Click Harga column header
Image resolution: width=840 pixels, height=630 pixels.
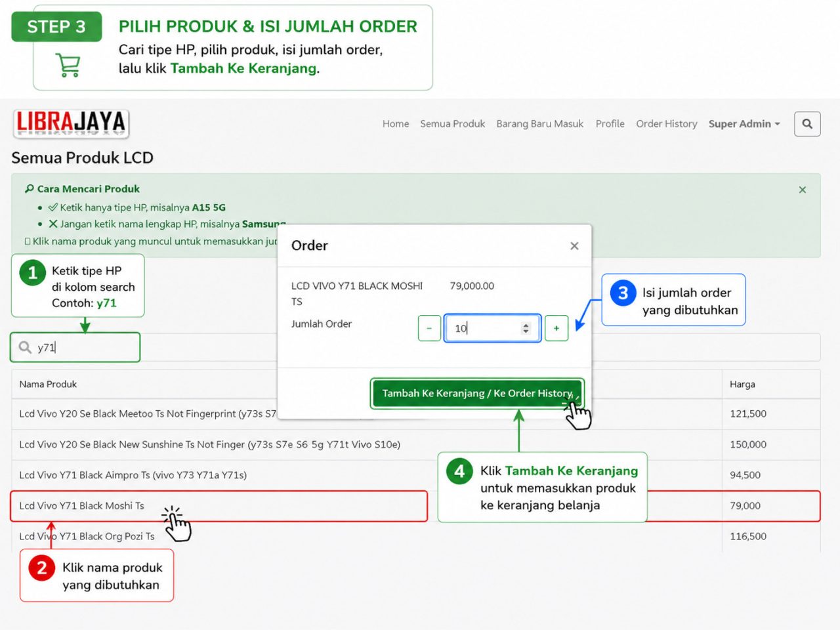click(x=742, y=384)
